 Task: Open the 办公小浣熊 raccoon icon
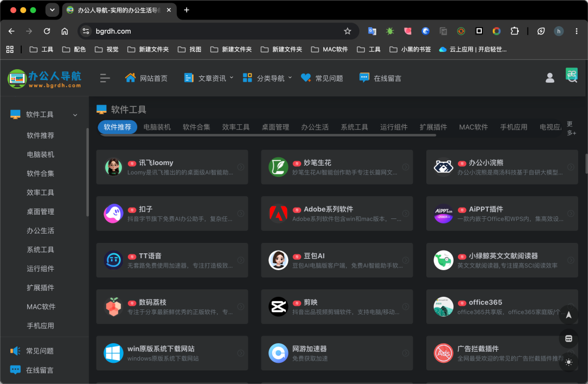pyautogui.click(x=443, y=167)
